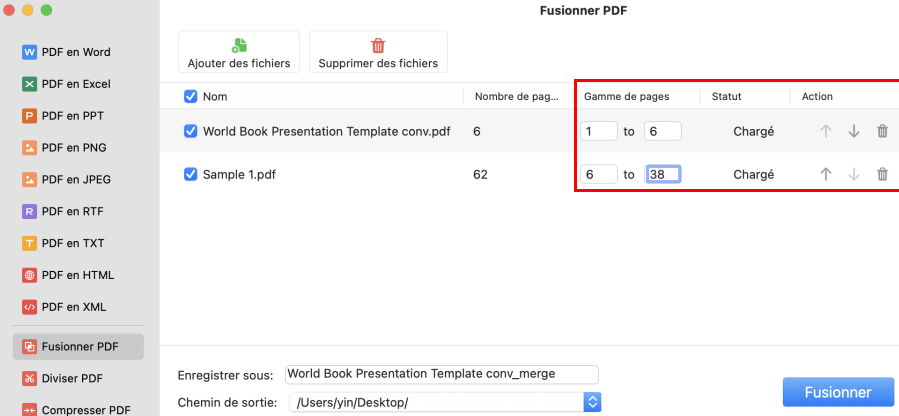Delete Sample 1.pdf with trash icon
This screenshot has height=416, width=899.
(x=882, y=174)
